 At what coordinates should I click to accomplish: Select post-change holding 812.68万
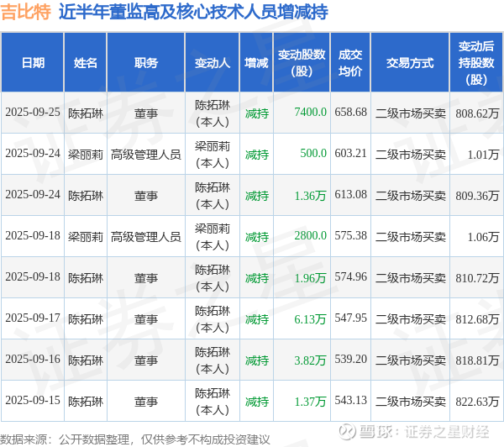click(477, 318)
